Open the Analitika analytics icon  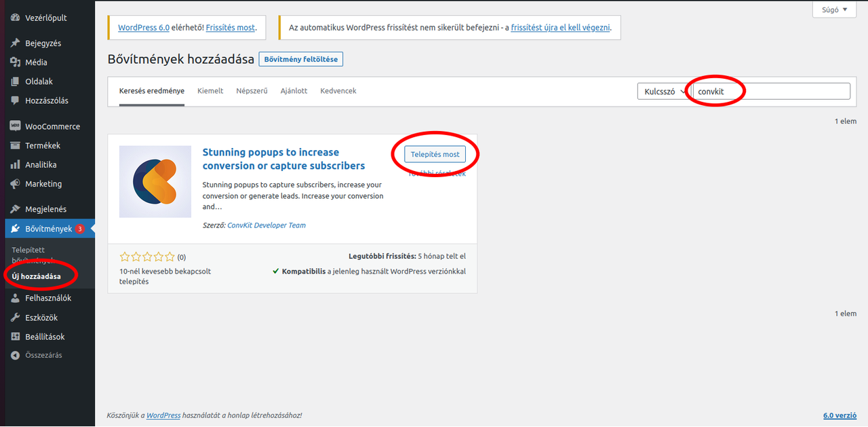(15, 164)
